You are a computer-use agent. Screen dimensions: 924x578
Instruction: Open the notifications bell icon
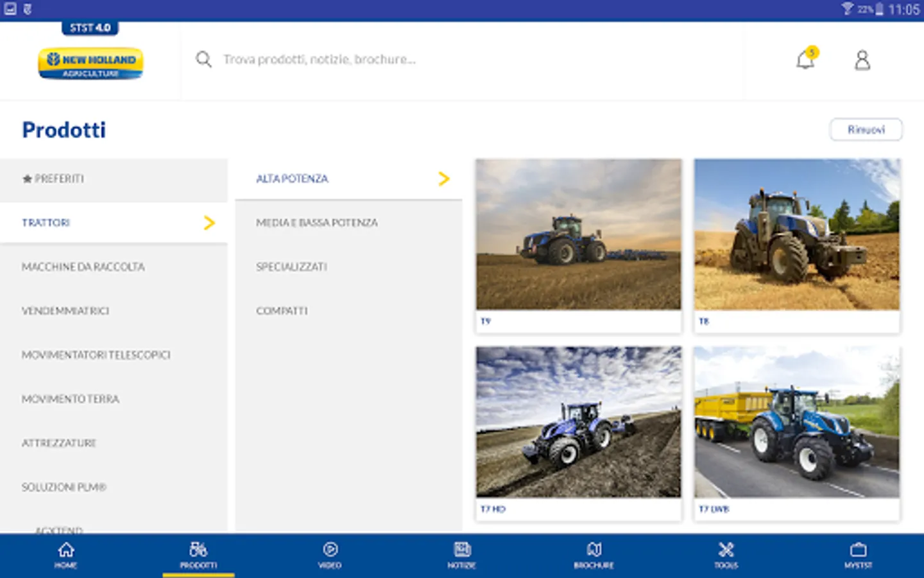pos(805,60)
